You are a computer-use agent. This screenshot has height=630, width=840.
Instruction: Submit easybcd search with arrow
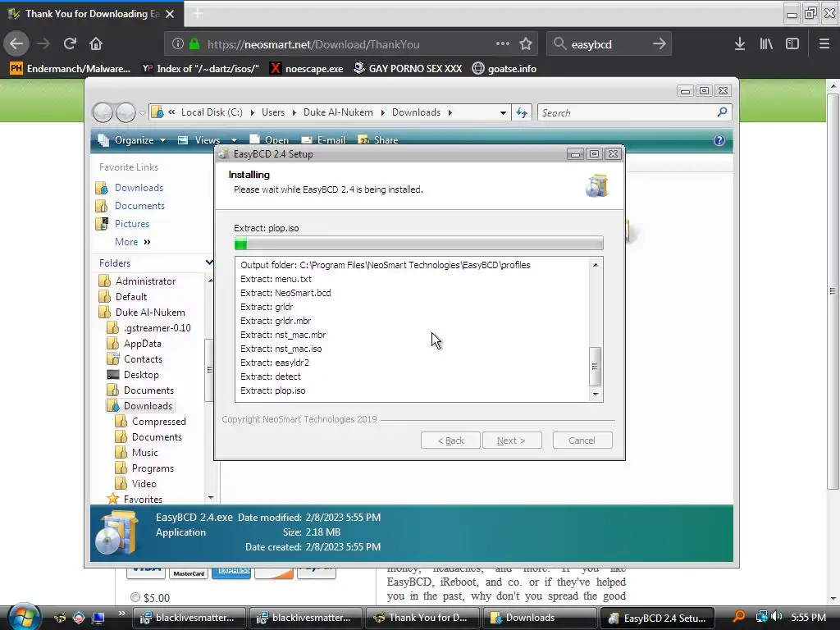(659, 44)
